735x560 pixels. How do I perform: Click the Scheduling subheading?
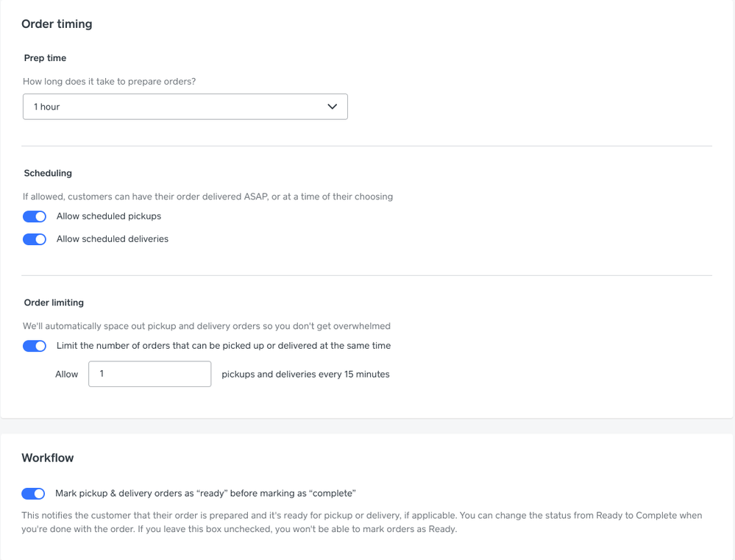pos(48,173)
